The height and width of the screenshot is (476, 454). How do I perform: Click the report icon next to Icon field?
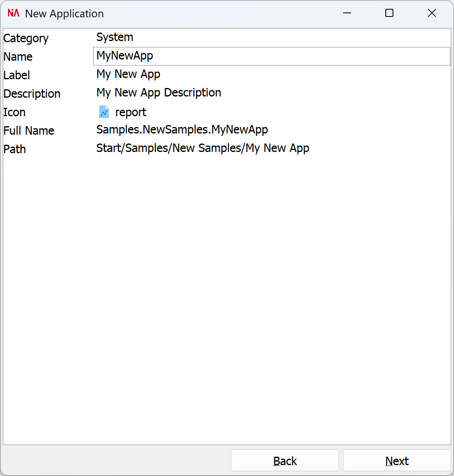pos(104,112)
